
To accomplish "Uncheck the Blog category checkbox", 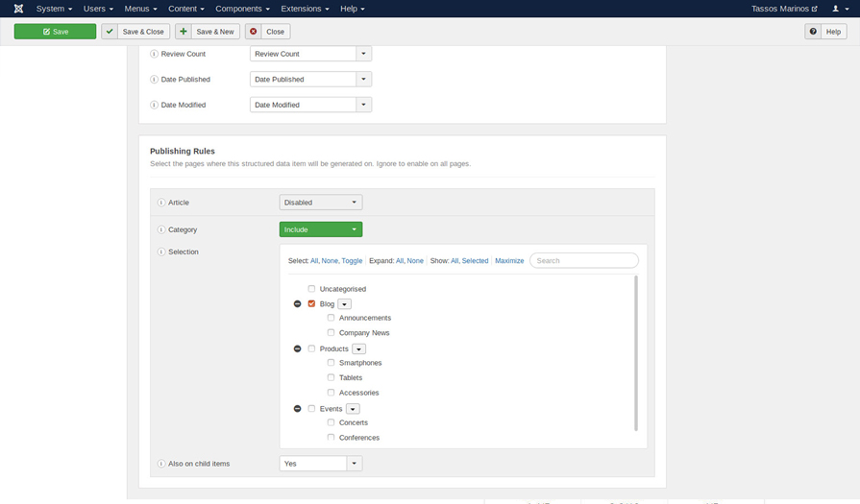I will (311, 304).
